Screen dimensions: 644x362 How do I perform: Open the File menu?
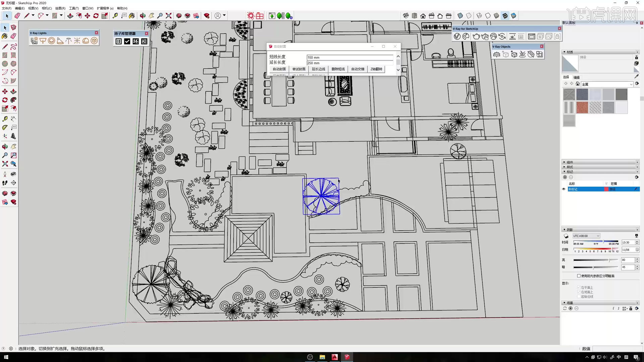pos(7,8)
